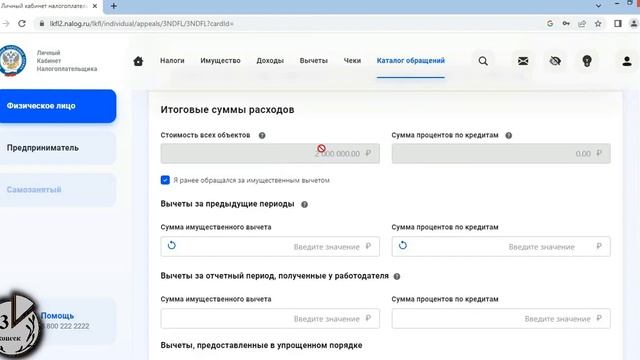Click the top disabled interest sum field
This screenshot has width=640, height=360.
501,153
